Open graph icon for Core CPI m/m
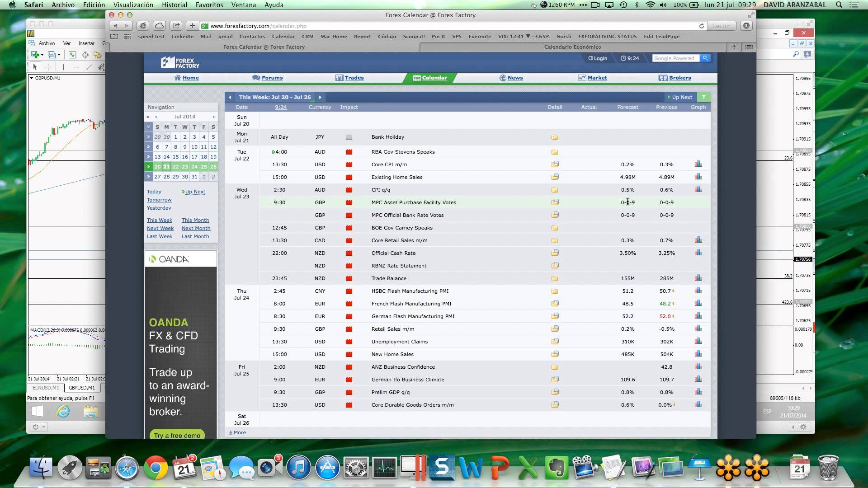Screen dimensions: 868x488 coord(698,164)
